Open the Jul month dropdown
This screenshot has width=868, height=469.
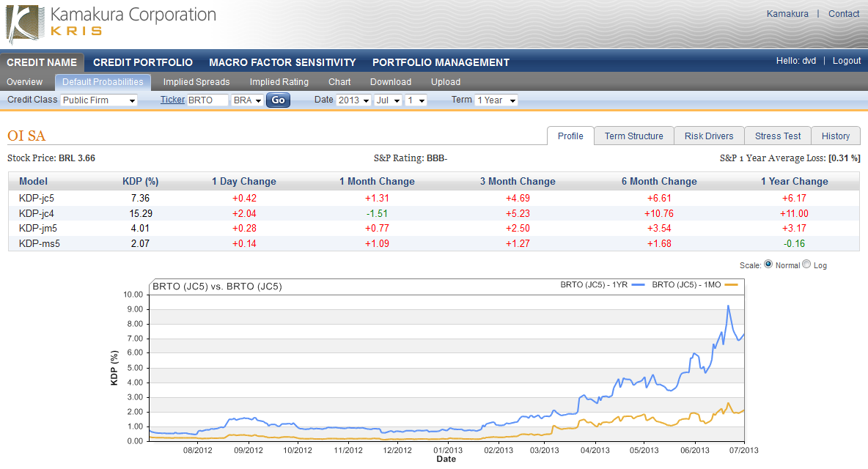coord(388,100)
